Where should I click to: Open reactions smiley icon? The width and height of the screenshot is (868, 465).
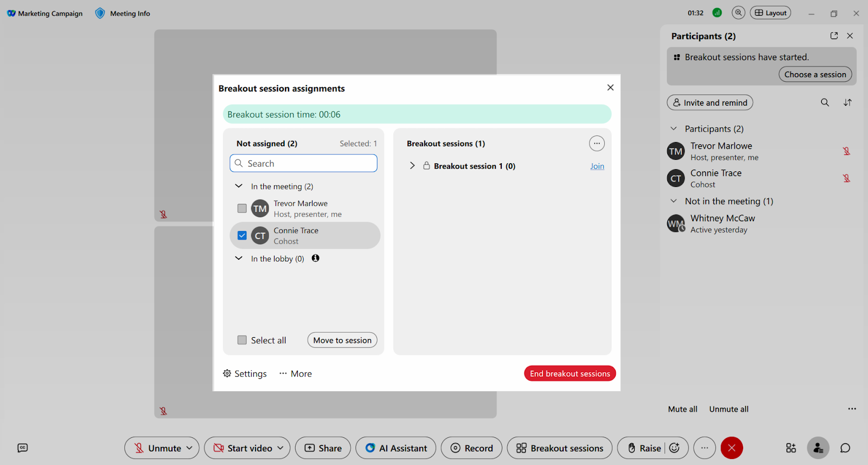674,448
